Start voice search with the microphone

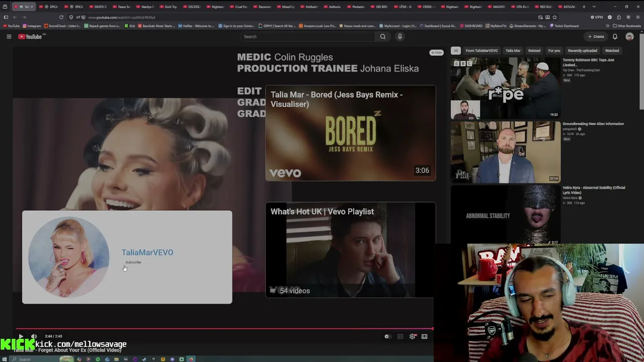(x=400, y=37)
